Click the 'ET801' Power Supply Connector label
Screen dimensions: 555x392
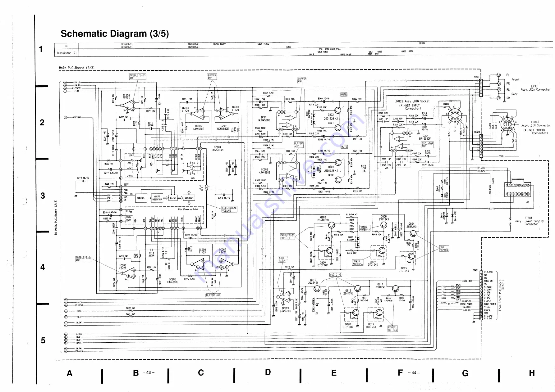tap(528, 218)
